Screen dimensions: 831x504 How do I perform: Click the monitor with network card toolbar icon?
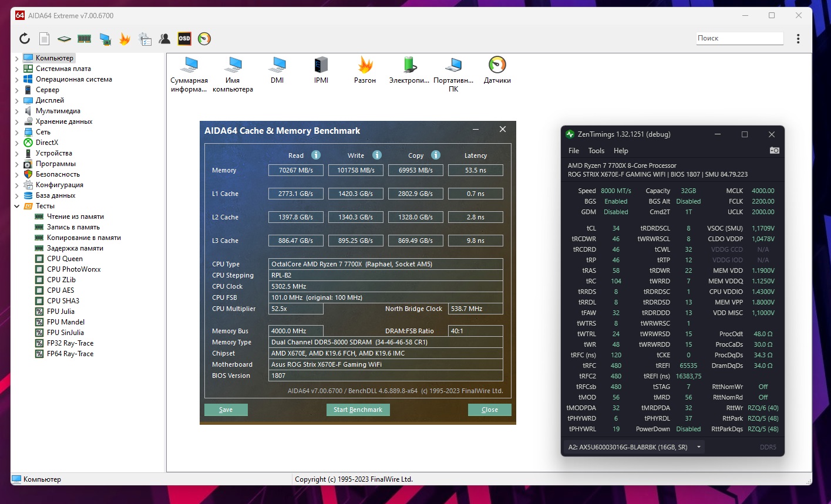tap(105, 39)
